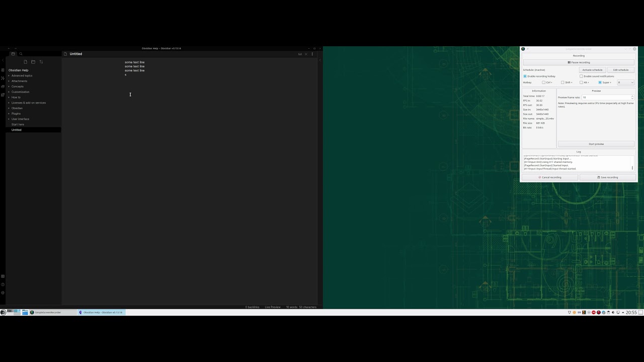Click Pause recording button
Image resolution: width=644 pixels, height=362 pixels.
[x=579, y=62]
